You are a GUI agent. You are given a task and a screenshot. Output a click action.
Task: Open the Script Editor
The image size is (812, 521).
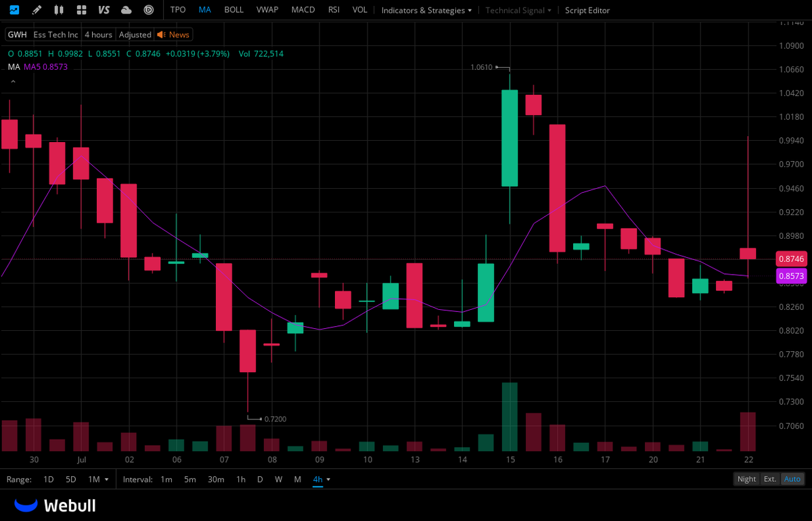587,10
